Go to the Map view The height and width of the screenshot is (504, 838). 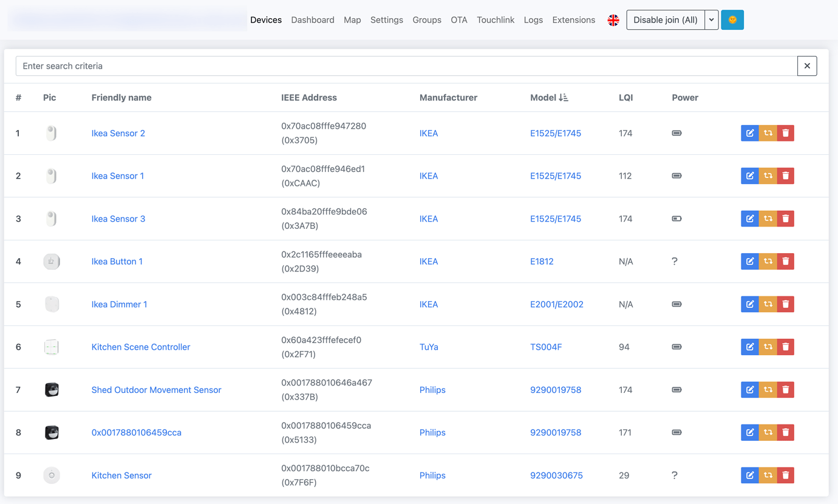coord(352,19)
